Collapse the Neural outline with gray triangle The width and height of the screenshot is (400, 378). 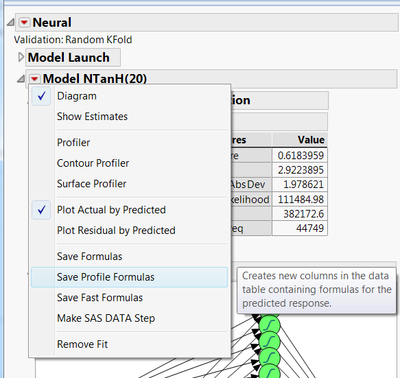pos(11,22)
